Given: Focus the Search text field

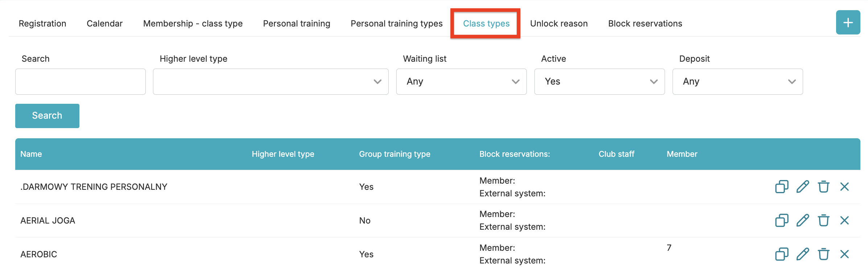Looking at the screenshot, I should coord(80,82).
